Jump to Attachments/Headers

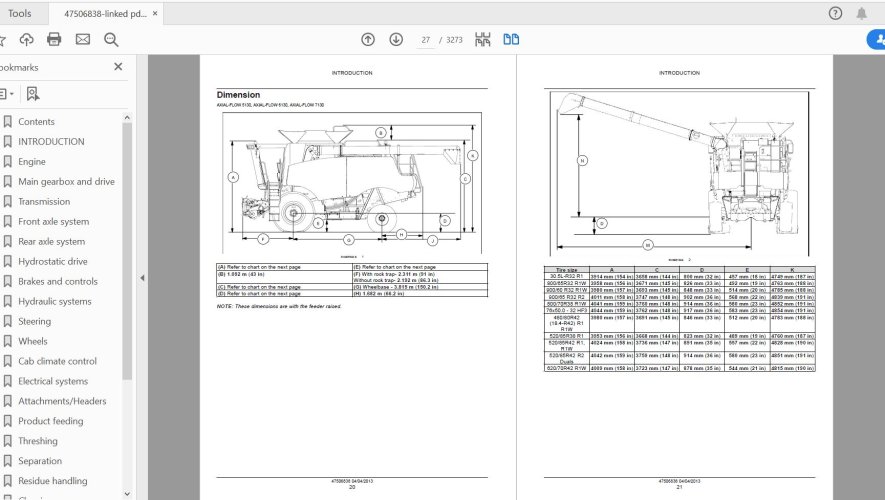pyautogui.click(x=62, y=401)
